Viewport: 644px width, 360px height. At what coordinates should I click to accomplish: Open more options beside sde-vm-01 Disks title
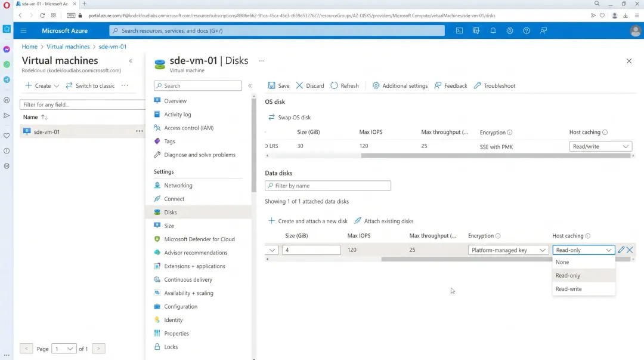pyautogui.click(x=262, y=61)
